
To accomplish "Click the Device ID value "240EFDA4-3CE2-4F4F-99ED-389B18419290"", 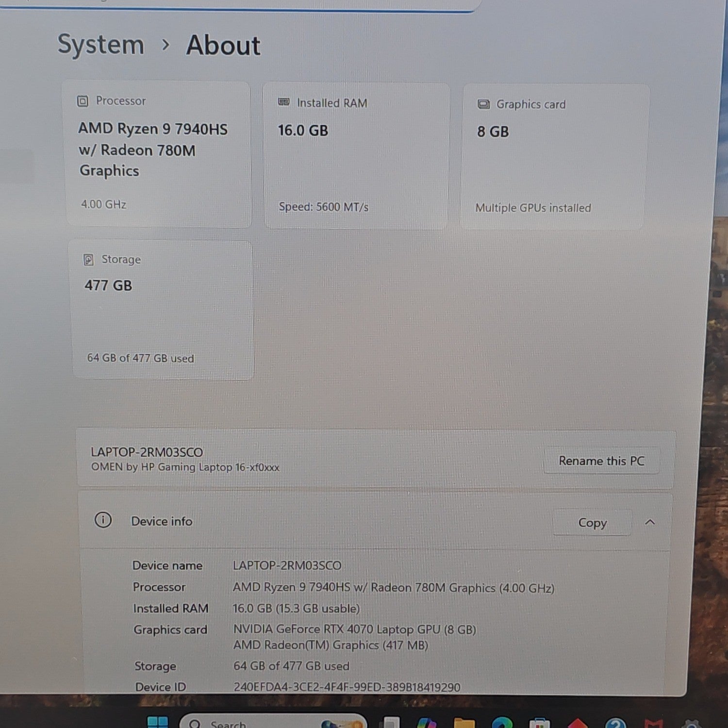I will [347, 687].
